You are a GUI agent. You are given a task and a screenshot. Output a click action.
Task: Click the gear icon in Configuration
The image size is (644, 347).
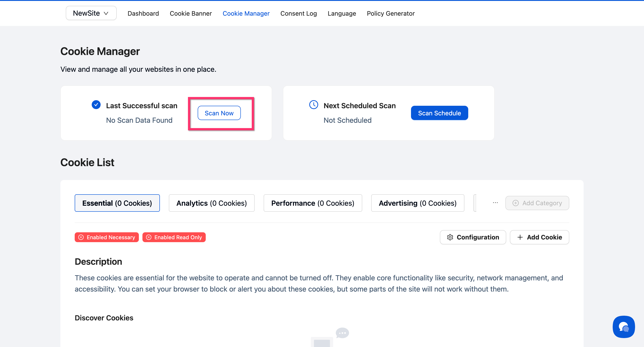click(x=450, y=237)
